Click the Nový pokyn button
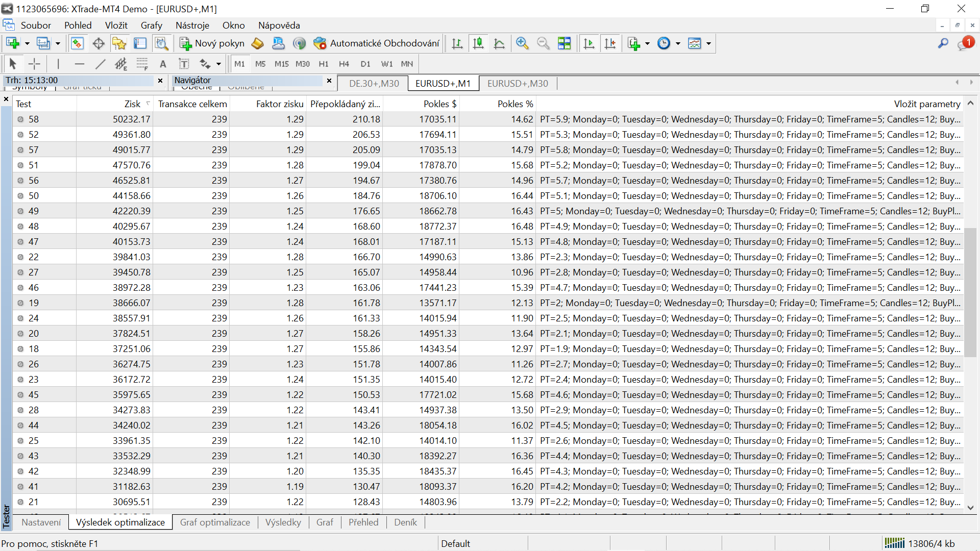 point(212,43)
